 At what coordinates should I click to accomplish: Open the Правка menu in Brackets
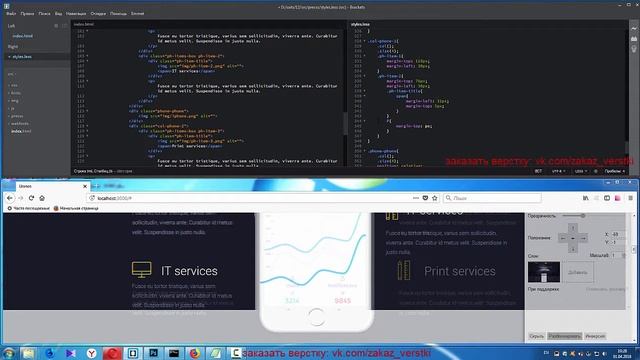(27, 13)
